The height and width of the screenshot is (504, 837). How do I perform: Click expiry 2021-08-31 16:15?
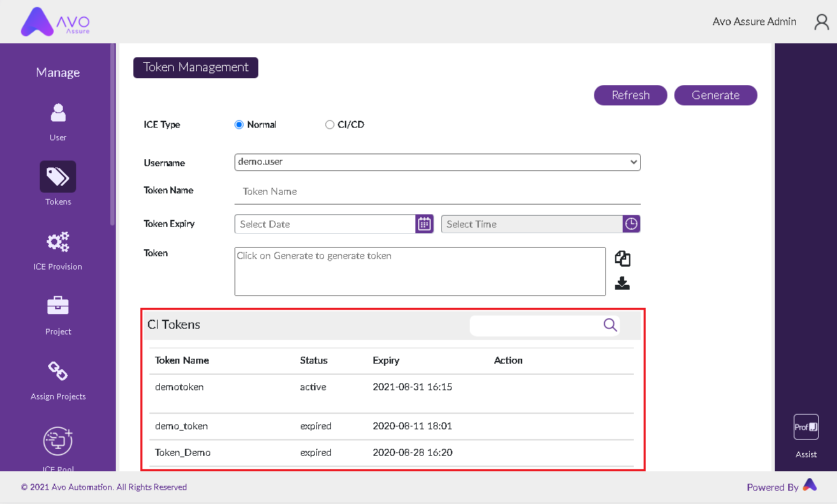pos(413,387)
